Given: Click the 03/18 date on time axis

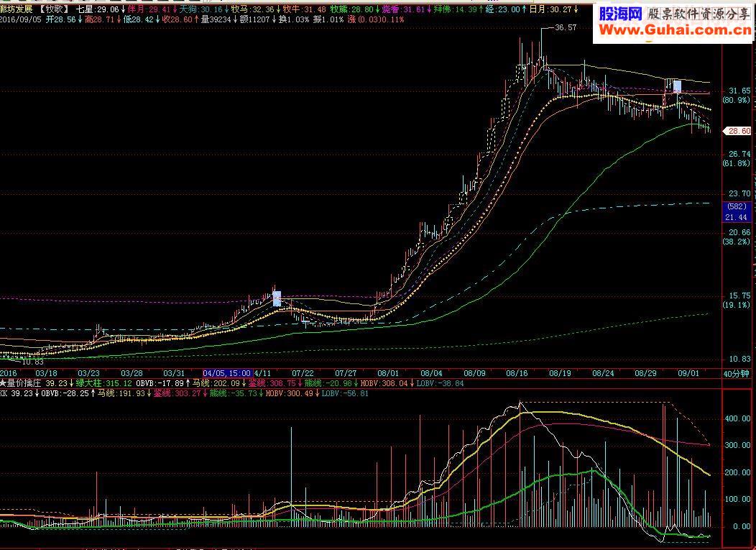Looking at the screenshot, I should [46, 373].
